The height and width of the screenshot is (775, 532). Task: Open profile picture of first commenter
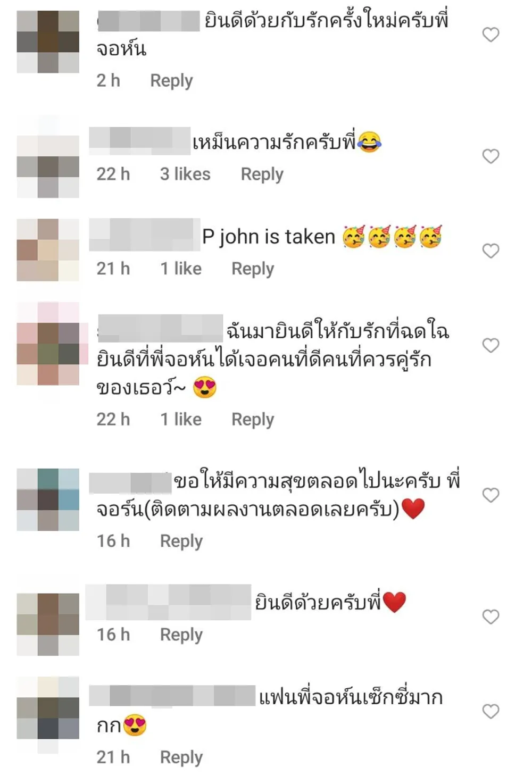(48, 41)
